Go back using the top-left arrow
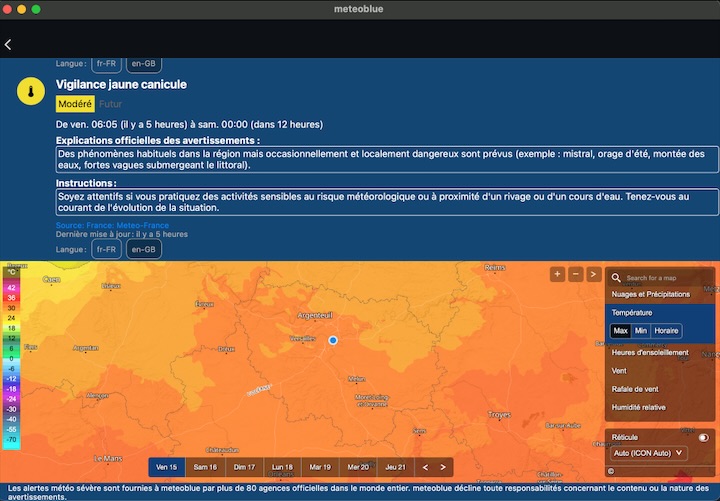This screenshot has height=501, width=720. (8, 45)
